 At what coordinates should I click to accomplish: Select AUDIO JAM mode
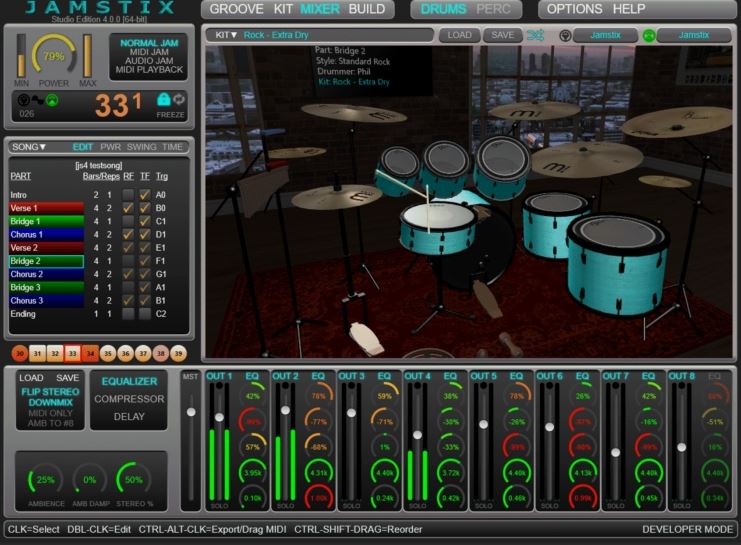coord(149,61)
